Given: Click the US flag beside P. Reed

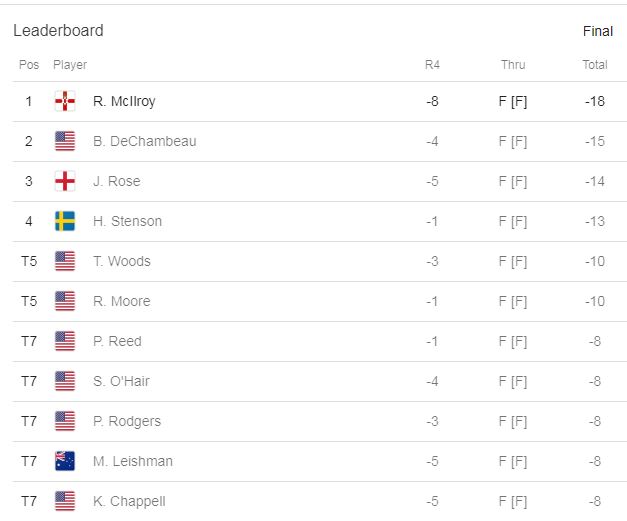Looking at the screenshot, I should coord(65,341).
